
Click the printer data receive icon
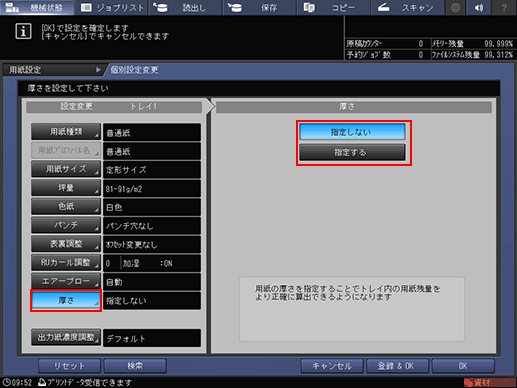pyautogui.click(x=42, y=382)
